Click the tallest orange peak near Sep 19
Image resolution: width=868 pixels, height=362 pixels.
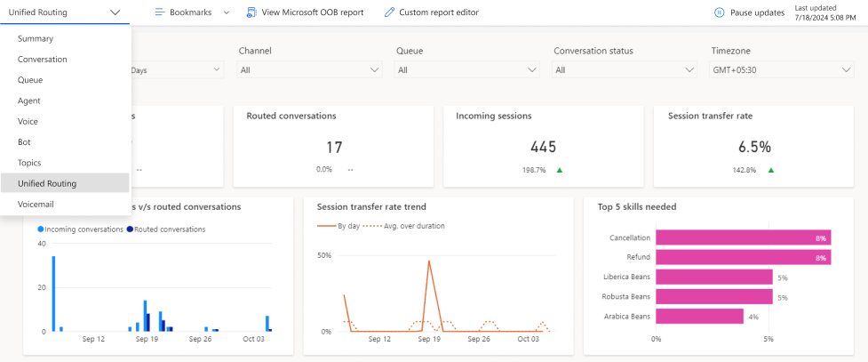pyautogui.click(x=428, y=260)
